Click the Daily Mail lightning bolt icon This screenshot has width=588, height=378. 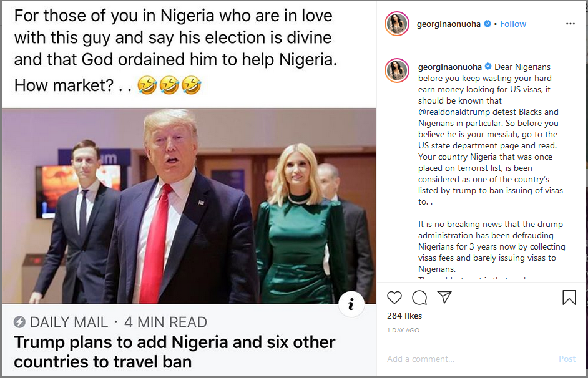[19, 322]
